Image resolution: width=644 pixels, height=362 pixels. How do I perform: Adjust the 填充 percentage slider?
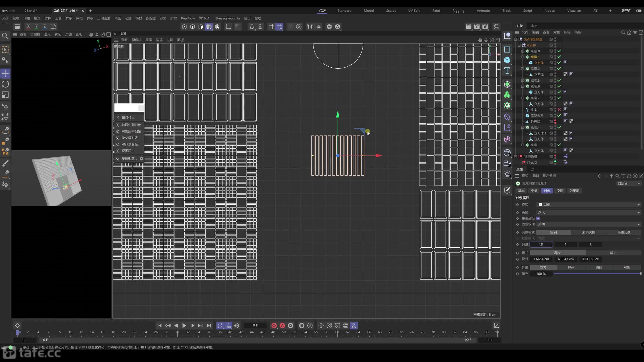click(x=597, y=274)
